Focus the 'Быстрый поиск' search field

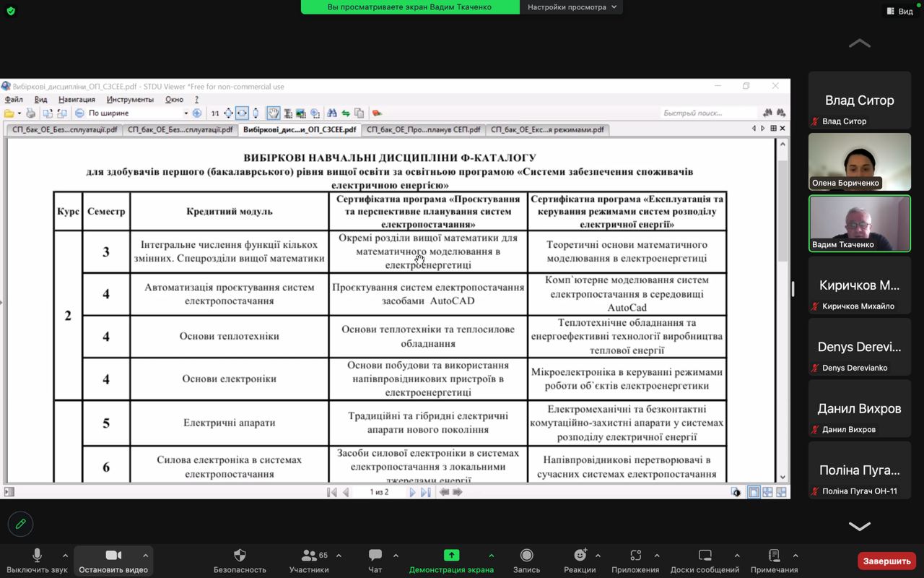[707, 113]
